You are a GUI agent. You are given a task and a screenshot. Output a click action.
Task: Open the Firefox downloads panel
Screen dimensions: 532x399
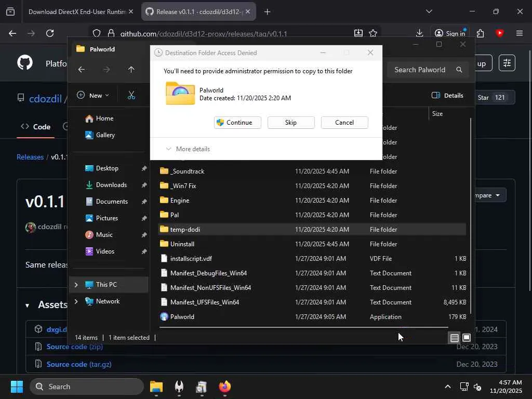(x=419, y=33)
